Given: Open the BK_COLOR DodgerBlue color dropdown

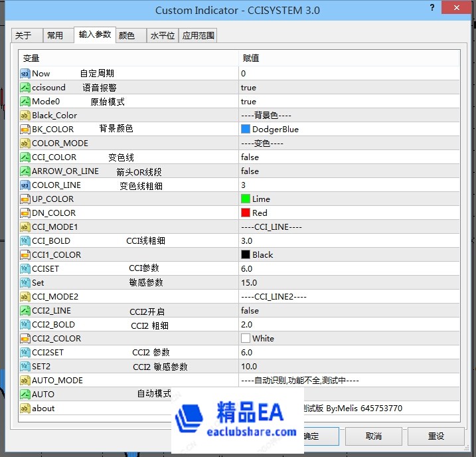Looking at the screenshot, I should click(275, 130).
